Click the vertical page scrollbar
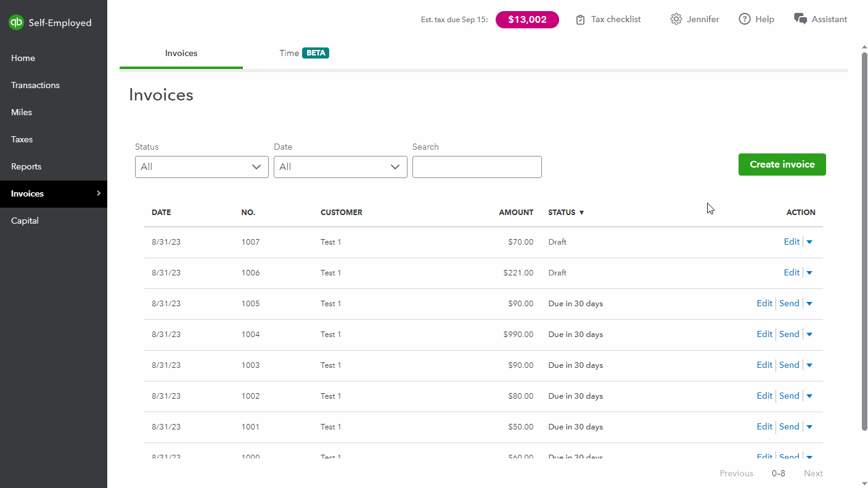 [864, 240]
